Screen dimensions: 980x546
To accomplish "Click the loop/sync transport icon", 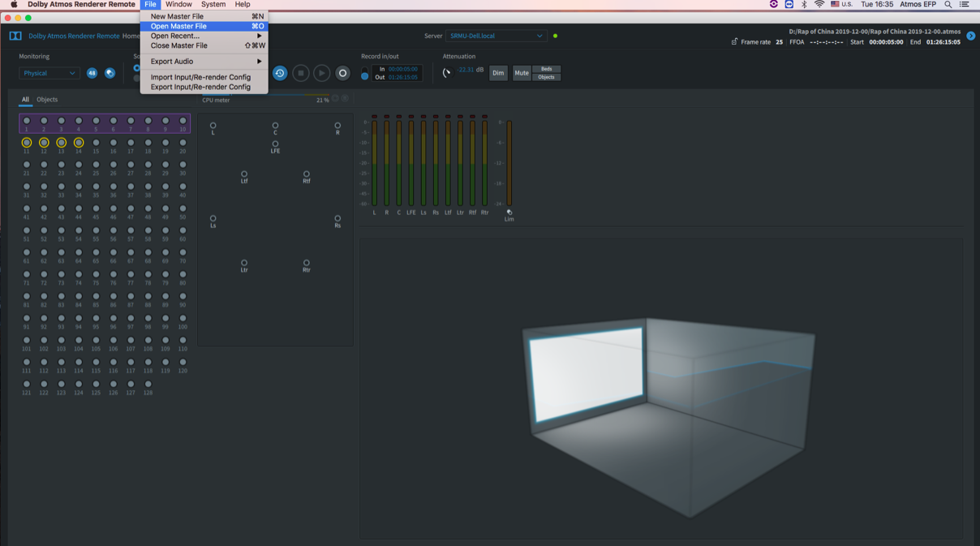I will click(280, 73).
